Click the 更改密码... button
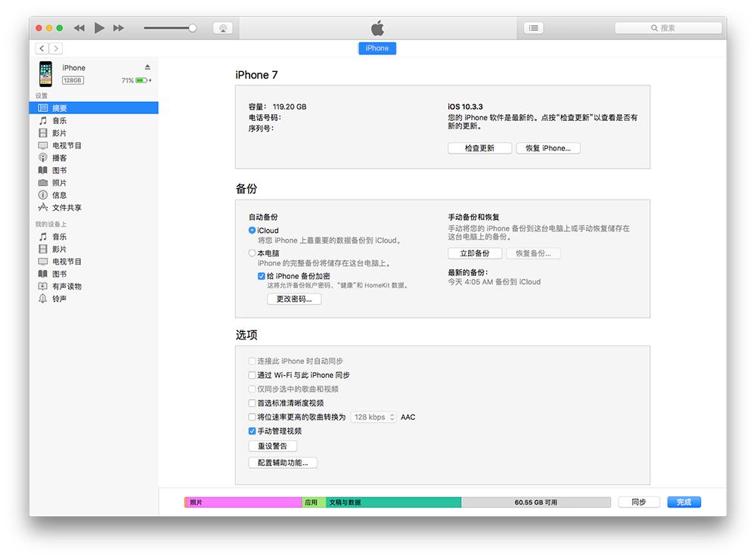 (294, 299)
